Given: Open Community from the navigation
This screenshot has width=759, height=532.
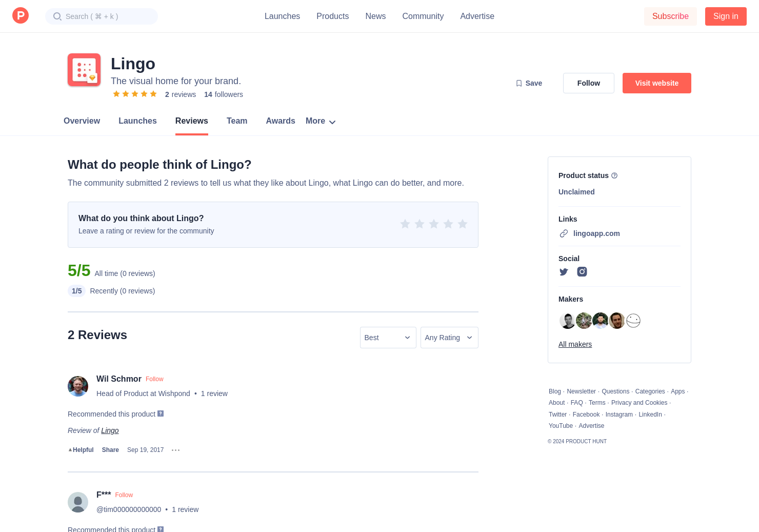Looking at the screenshot, I should point(423,16).
